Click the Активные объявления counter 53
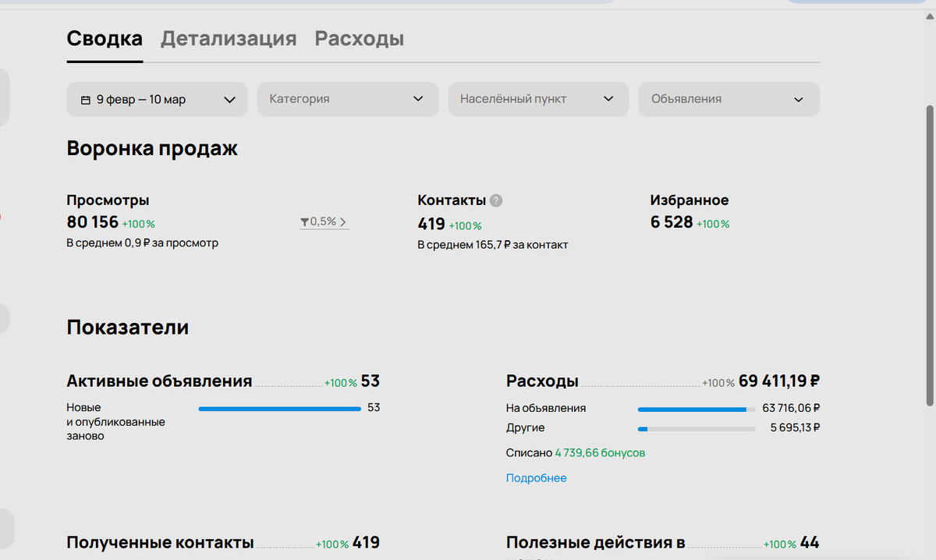Image resolution: width=936 pixels, height=560 pixels. [372, 381]
